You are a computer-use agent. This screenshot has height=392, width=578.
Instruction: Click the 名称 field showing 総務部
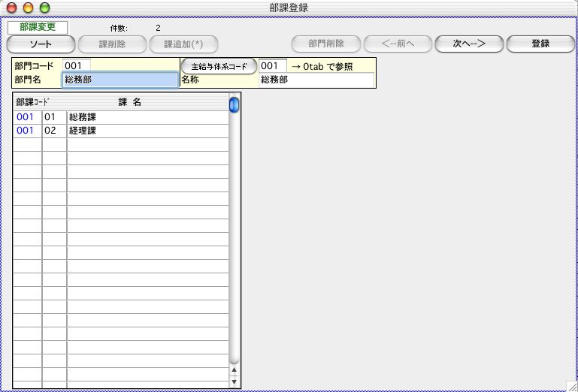316,80
